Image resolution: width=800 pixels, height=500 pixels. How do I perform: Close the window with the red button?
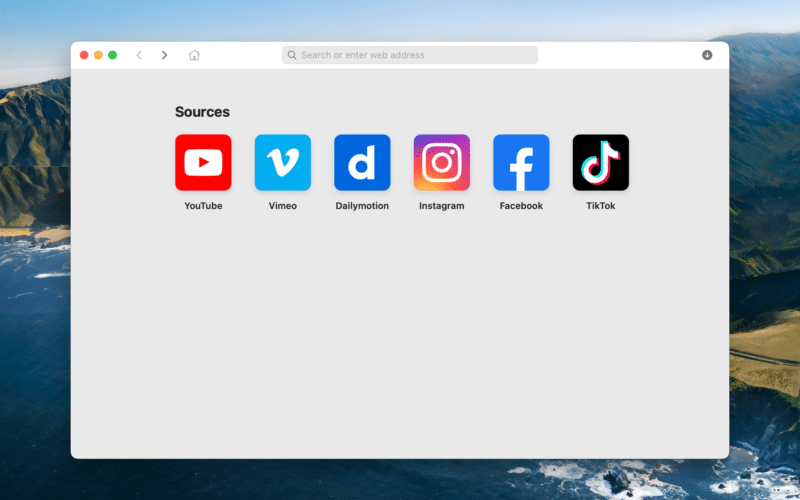tap(84, 55)
